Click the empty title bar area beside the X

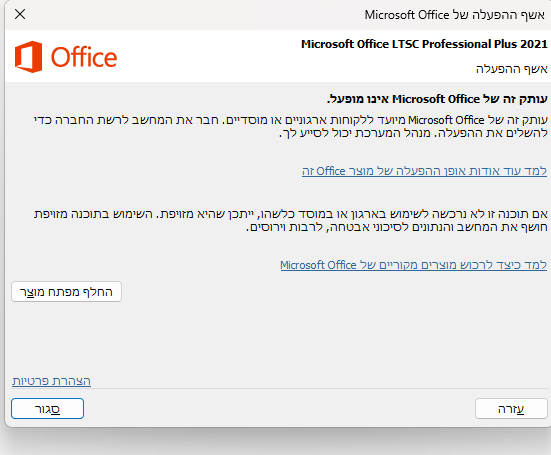(x=193, y=15)
